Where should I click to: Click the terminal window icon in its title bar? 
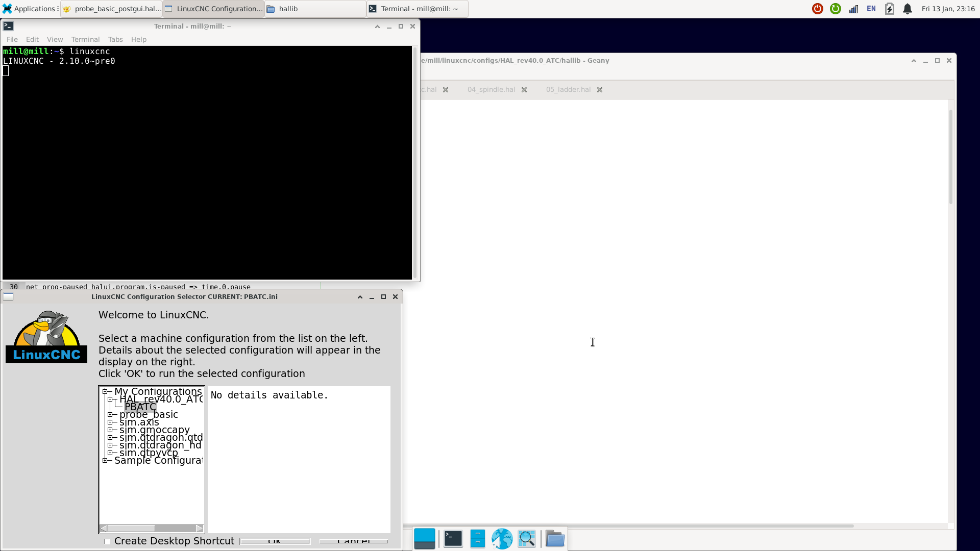[x=8, y=26]
